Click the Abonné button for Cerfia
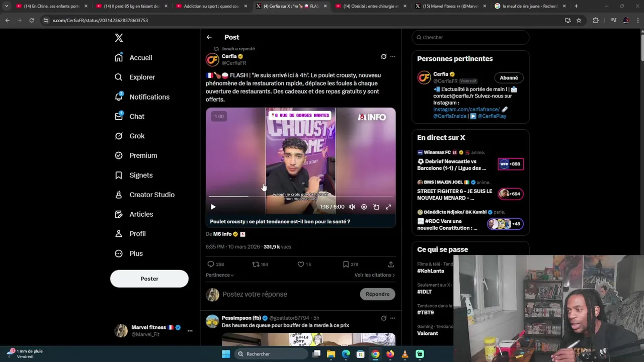The image size is (644, 362). pyautogui.click(x=509, y=77)
